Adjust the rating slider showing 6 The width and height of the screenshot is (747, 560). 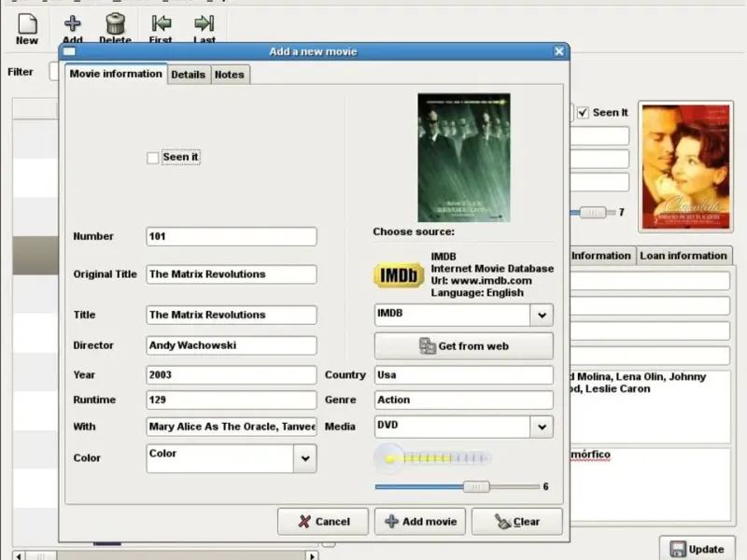[x=476, y=486]
